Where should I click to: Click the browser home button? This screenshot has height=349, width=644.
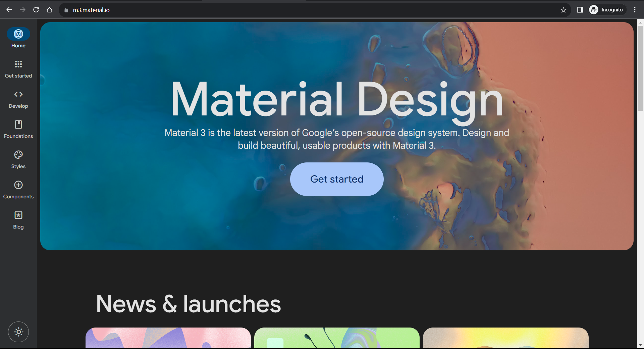(50, 10)
